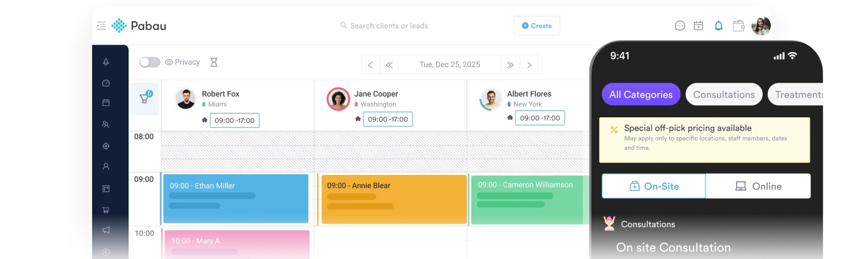Open the starred calendar icon in header
The height and width of the screenshot is (259, 868).
(699, 26)
